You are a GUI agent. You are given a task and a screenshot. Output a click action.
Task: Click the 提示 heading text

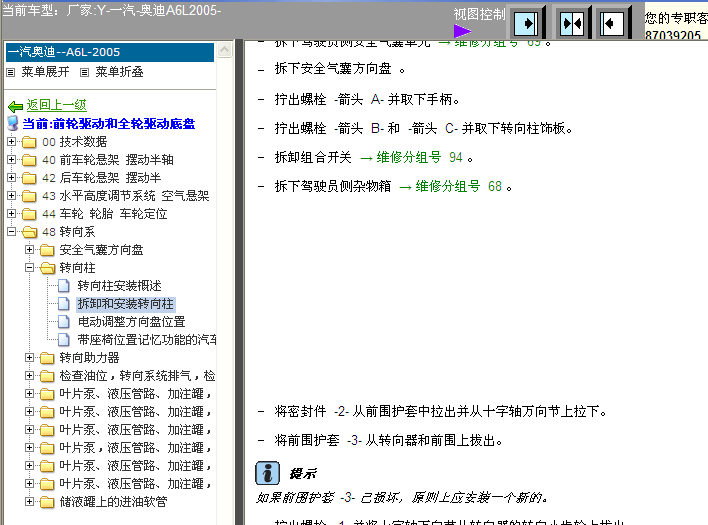303,474
